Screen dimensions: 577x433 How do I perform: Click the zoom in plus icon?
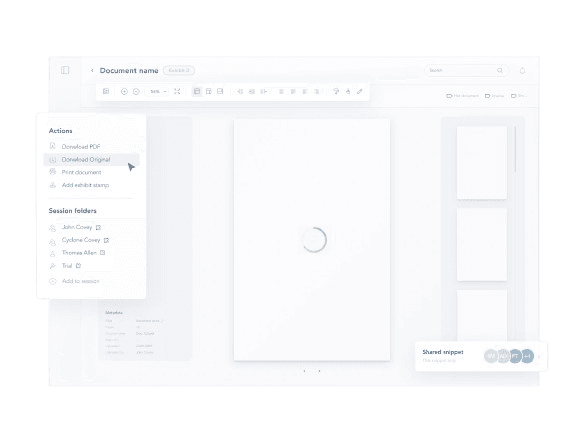click(x=124, y=91)
